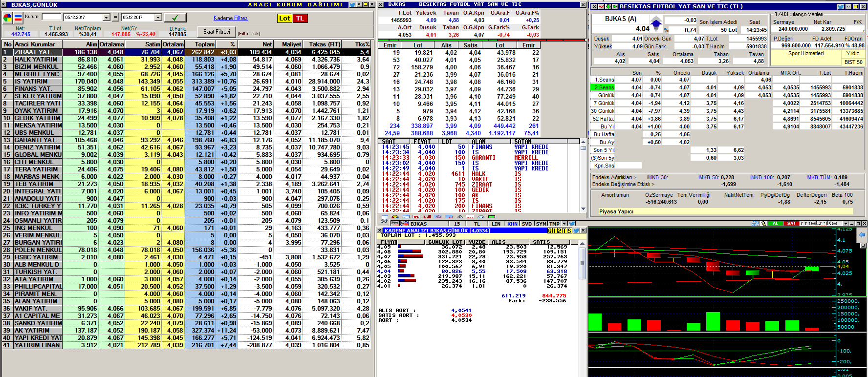Select the IS YATIRIM broker row

coord(186,81)
